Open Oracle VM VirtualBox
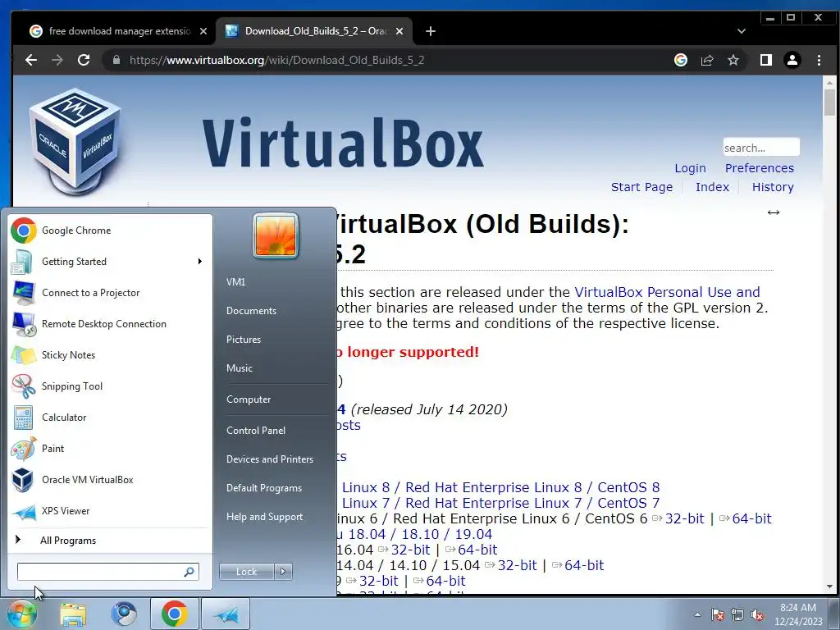840x630 pixels. coord(110,479)
